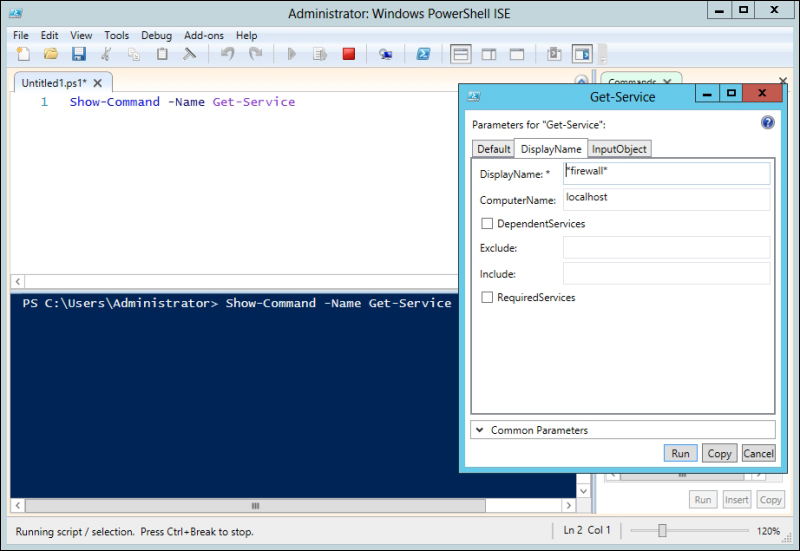Open the Edit menu
800x551 pixels.
(49, 35)
